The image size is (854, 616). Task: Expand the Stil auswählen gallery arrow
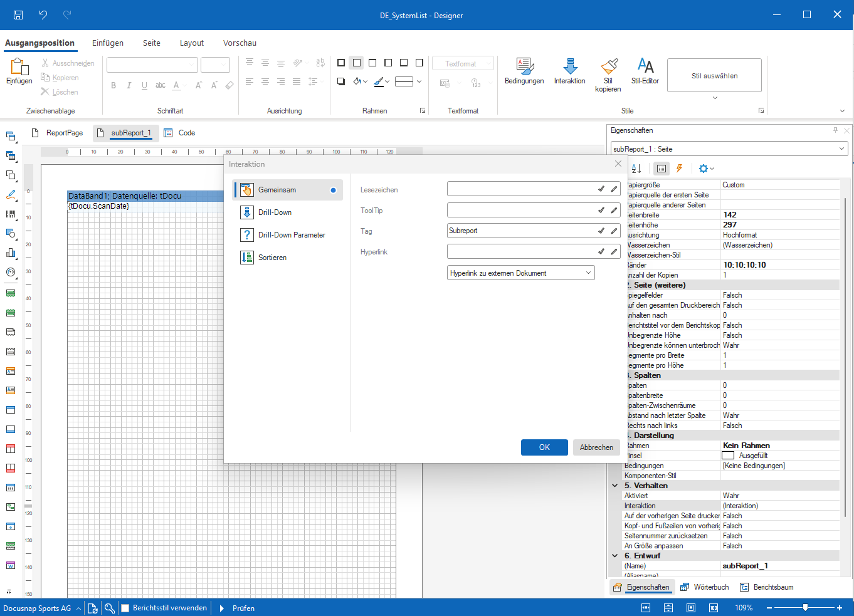(x=715, y=98)
